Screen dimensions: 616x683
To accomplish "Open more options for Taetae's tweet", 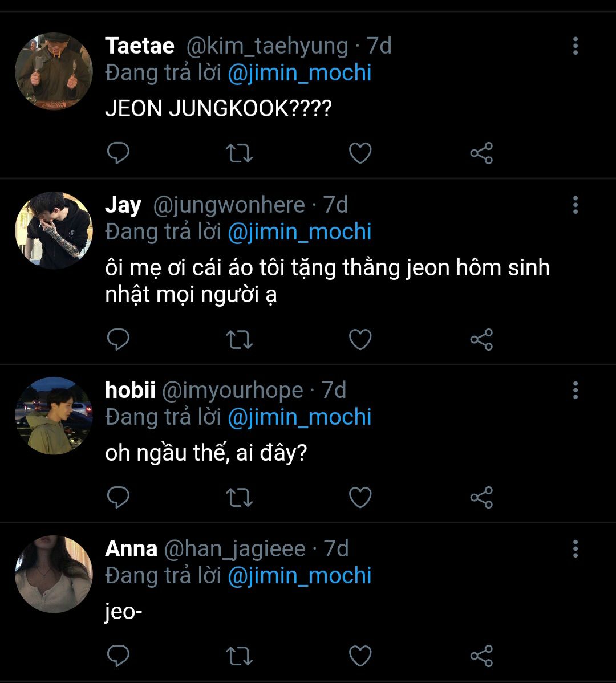I will [576, 46].
